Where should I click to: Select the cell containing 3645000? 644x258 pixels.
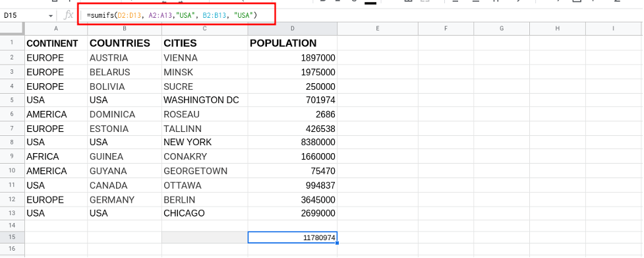[293, 200]
